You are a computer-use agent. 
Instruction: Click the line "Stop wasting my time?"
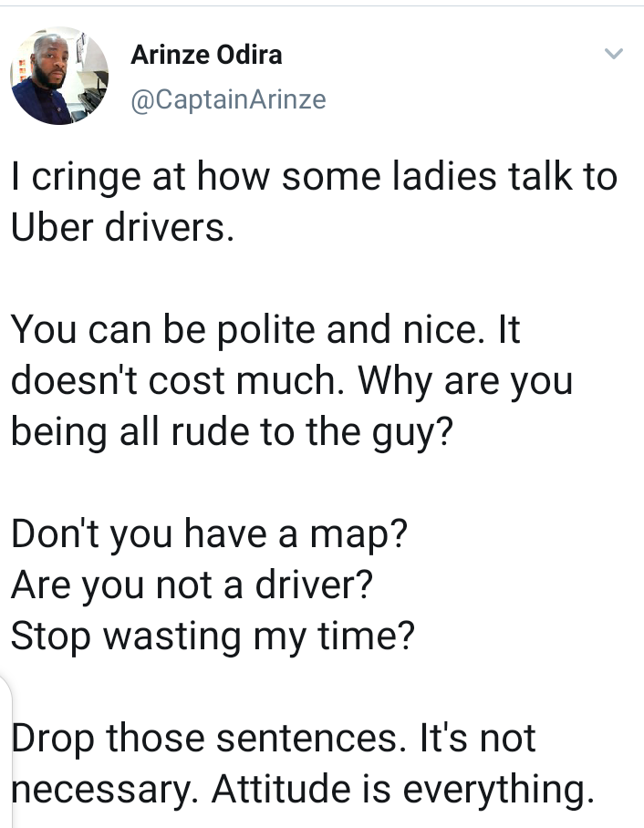(213, 637)
